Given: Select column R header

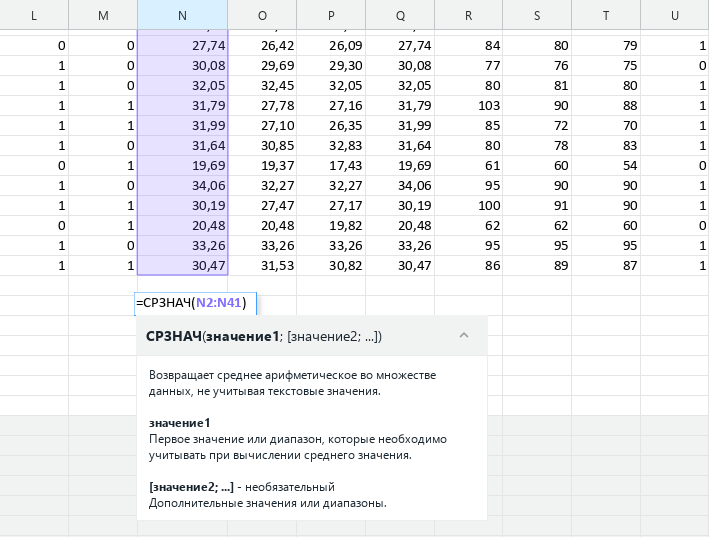Looking at the screenshot, I should [469, 15].
